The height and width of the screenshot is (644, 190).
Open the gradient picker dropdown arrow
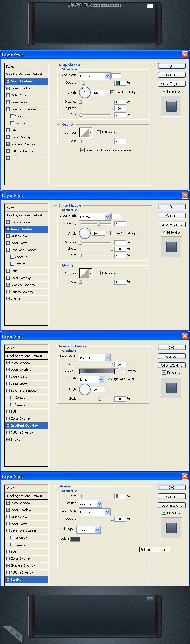pos(116,371)
